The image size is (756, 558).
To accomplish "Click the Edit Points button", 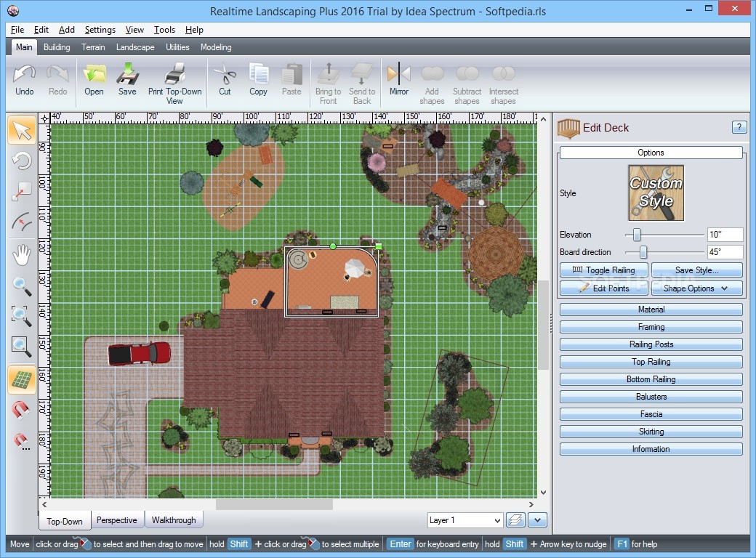I will click(603, 288).
